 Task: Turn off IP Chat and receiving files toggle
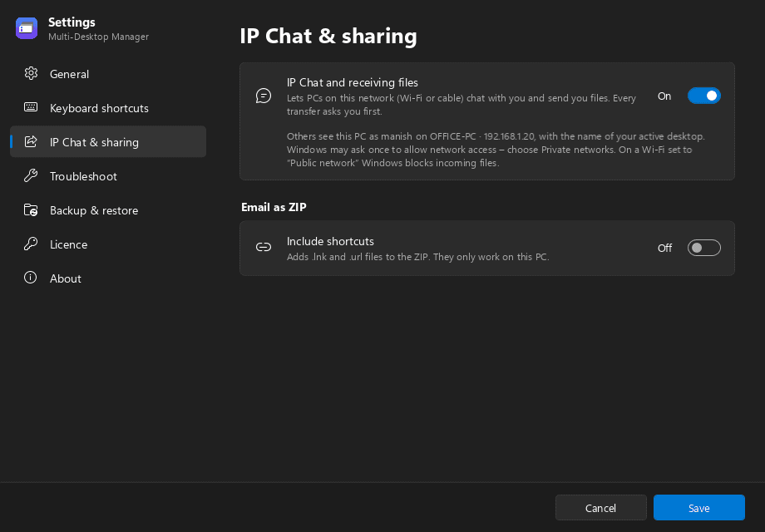pos(703,96)
